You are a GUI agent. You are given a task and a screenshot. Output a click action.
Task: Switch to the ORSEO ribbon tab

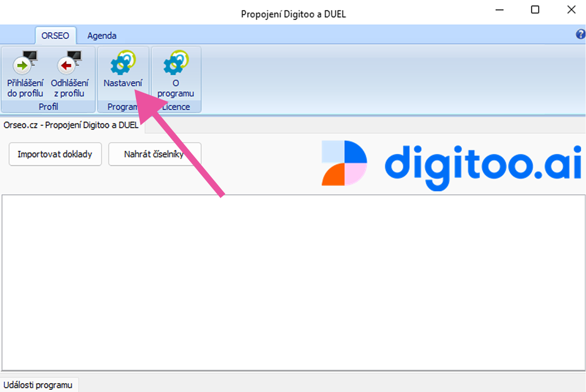[x=55, y=35]
